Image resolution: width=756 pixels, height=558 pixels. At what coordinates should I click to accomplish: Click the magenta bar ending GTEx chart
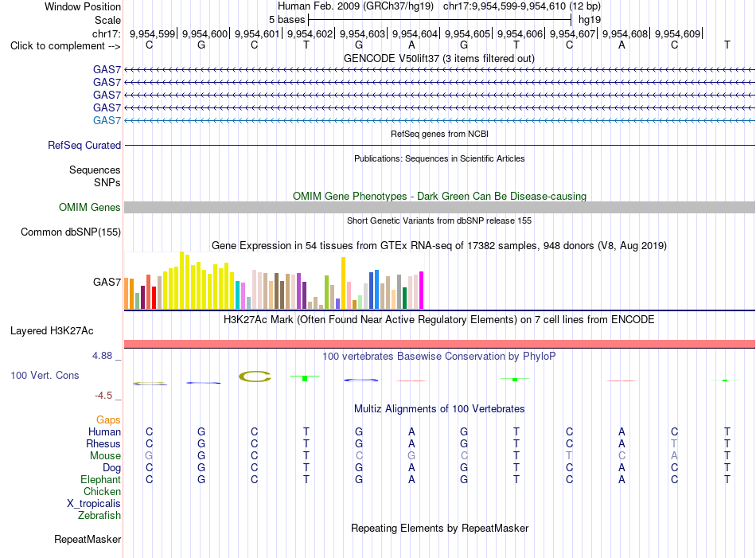tap(422, 290)
